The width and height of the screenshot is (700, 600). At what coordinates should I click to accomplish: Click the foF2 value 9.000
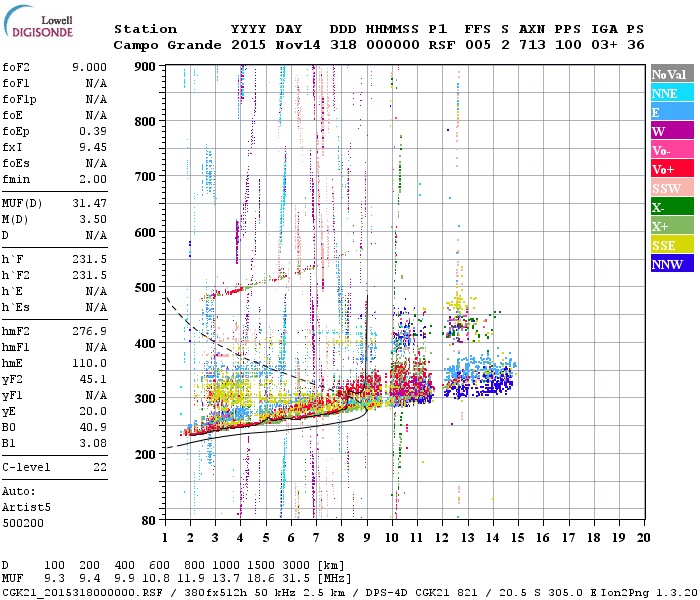(89, 67)
